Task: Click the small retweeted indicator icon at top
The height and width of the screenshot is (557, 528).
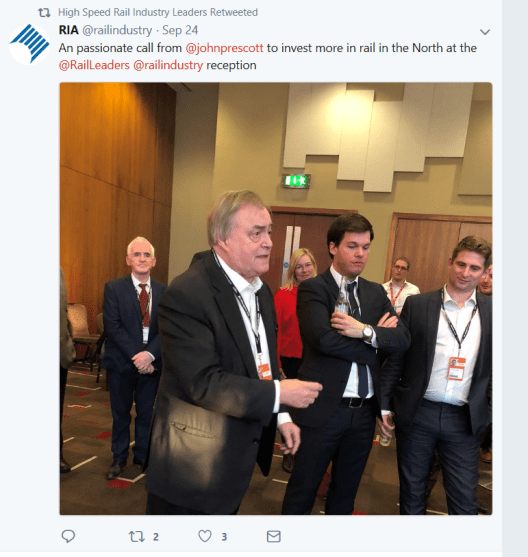Action: 44,13
